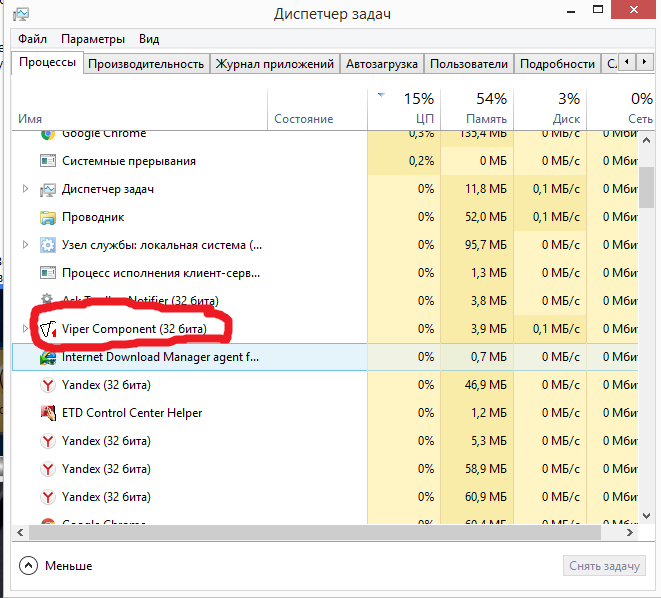Switch to the Производительность tab
Image resolution: width=661 pixels, height=598 pixels.
tap(146, 64)
